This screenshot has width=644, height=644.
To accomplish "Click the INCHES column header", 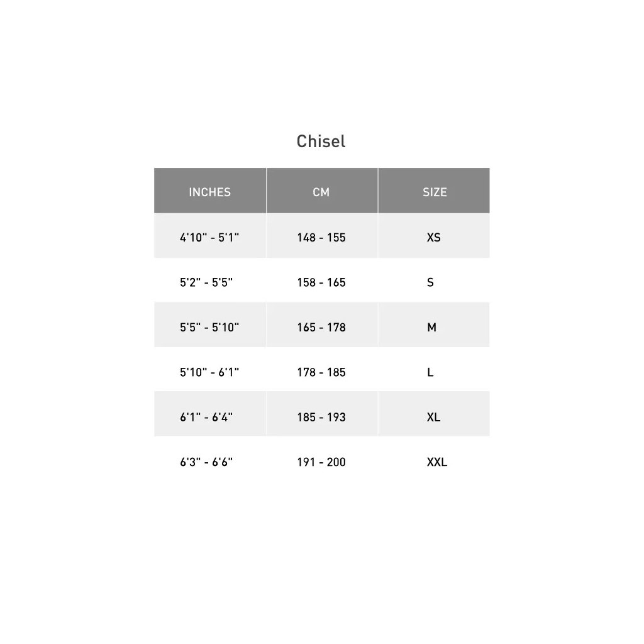I will [x=209, y=192].
